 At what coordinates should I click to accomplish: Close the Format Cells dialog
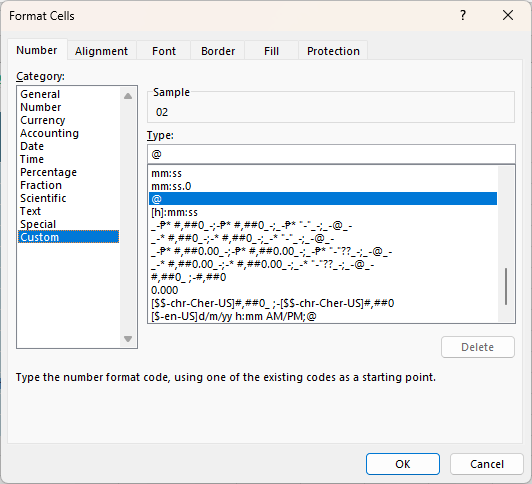[508, 16]
